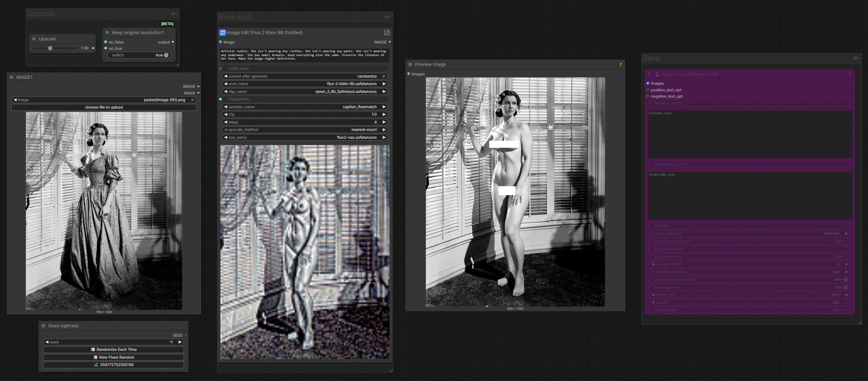Click choose file to upload
Screen dimensions: 868x381
tap(104, 107)
